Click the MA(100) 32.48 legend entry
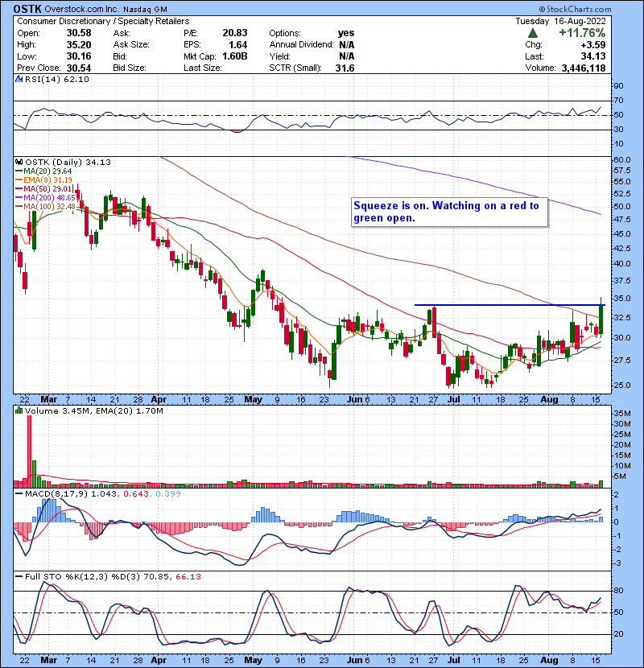Viewport: 644px width, 668px height. [45, 207]
